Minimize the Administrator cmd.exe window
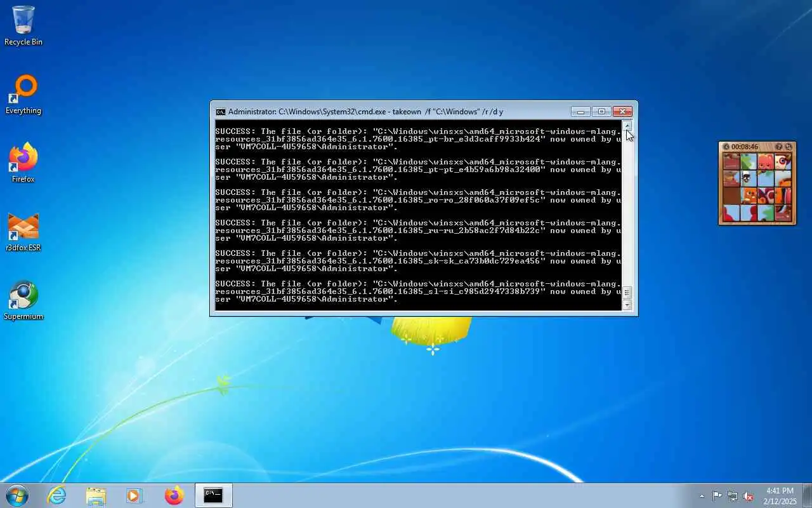The height and width of the screenshot is (508, 812). pyautogui.click(x=580, y=111)
